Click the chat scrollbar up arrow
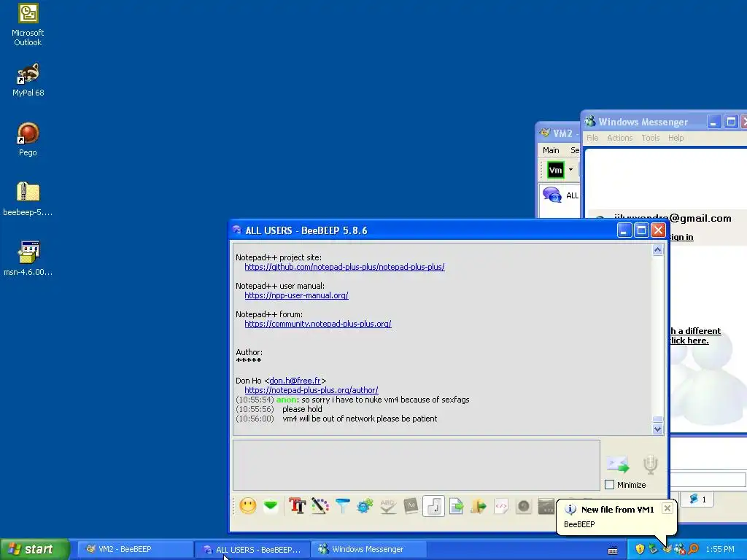747x560 pixels. [657, 250]
